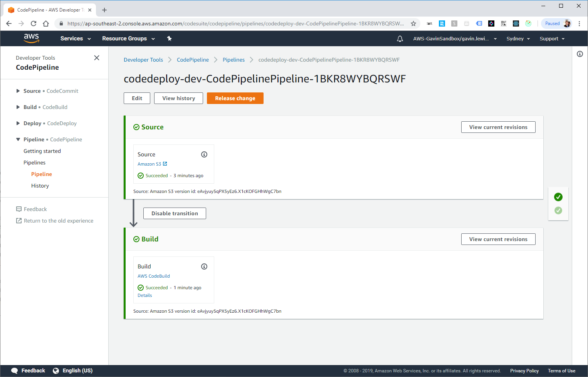
Task: View current revisions for Build stage
Action: [x=498, y=239]
